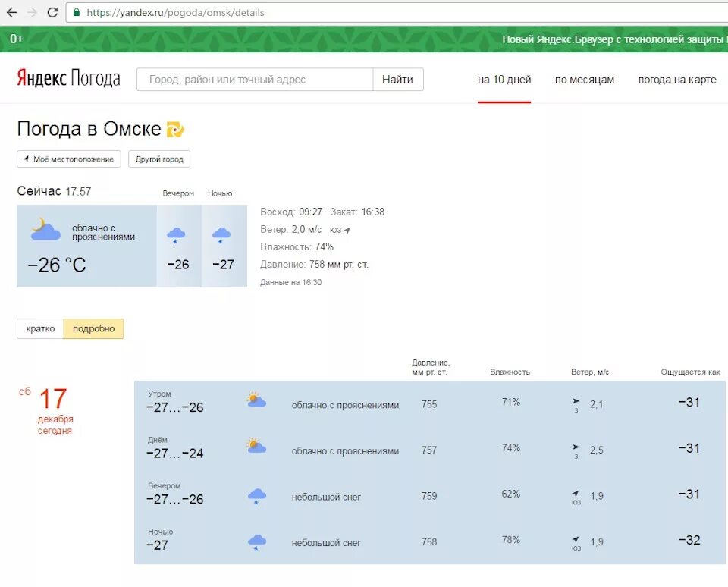Click the yellow icon beside Погода в Омске
Viewport: 728px width, 587px height.
175,129
